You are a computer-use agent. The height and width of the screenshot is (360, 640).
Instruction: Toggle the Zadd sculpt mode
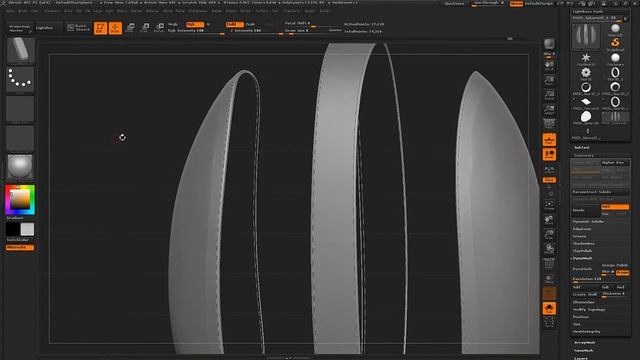[x=235, y=24]
